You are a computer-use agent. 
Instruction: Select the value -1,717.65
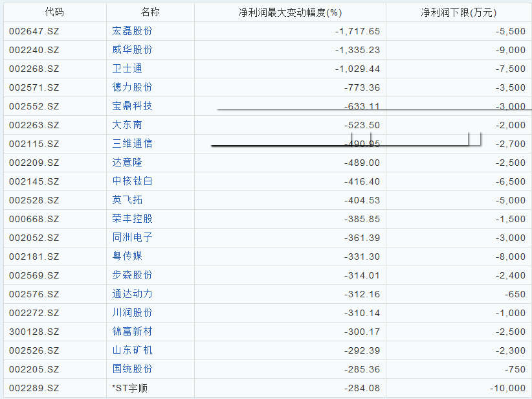click(358, 31)
